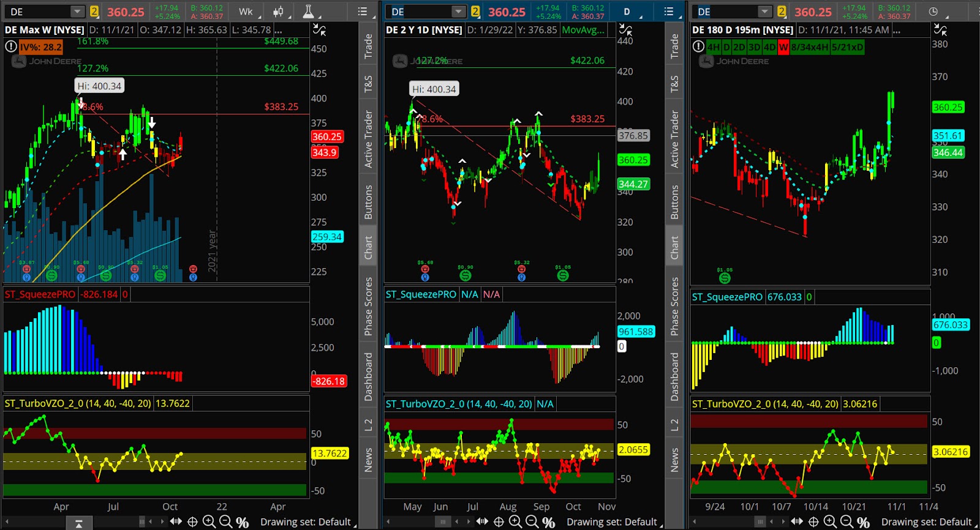The height and width of the screenshot is (530, 980).
Task: Click the scroll-to-top icon below the weekly chart
Action: (79, 523)
